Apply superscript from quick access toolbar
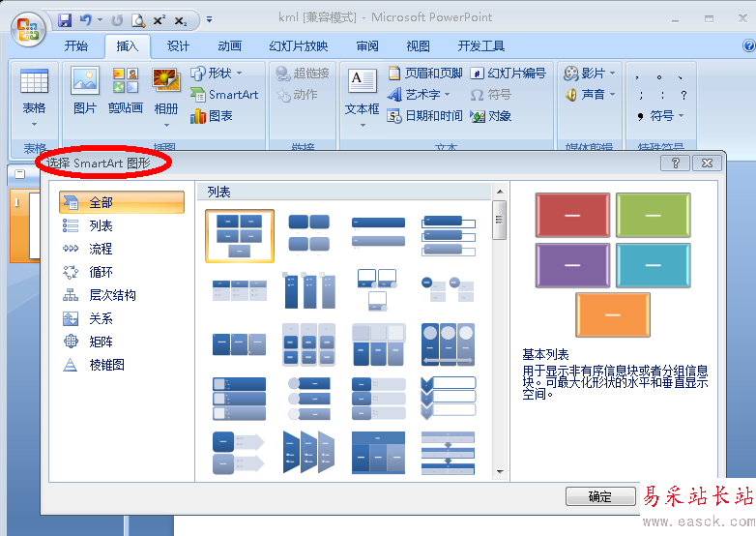The height and width of the screenshot is (536, 756). click(x=160, y=20)
